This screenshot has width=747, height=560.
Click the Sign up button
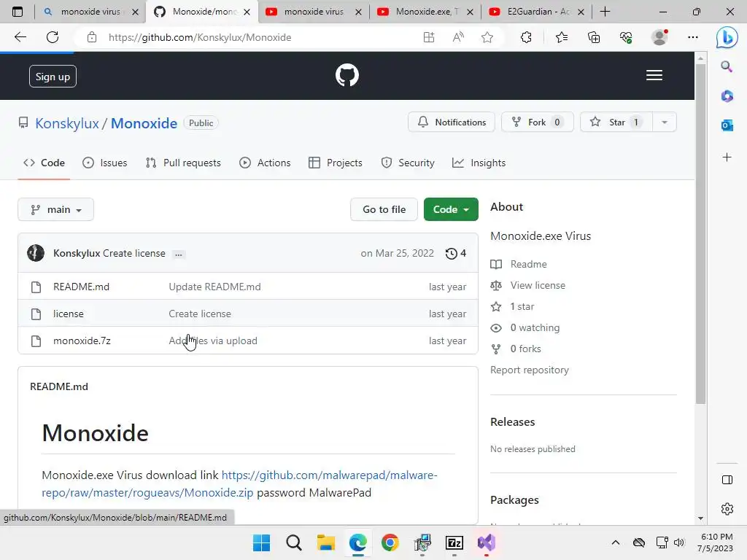click(x=53, y=76)
